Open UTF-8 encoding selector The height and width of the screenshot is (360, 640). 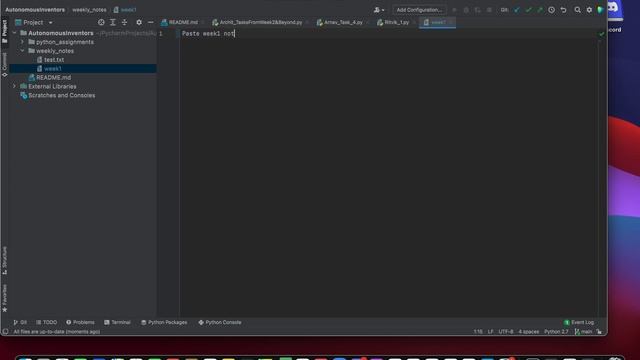(506, 332)
